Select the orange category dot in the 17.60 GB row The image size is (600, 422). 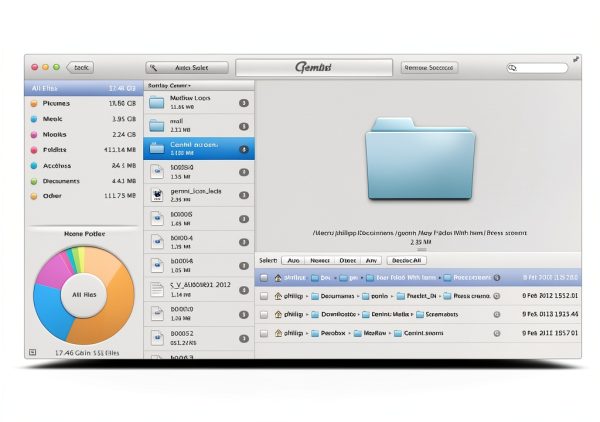pos(34,103)
